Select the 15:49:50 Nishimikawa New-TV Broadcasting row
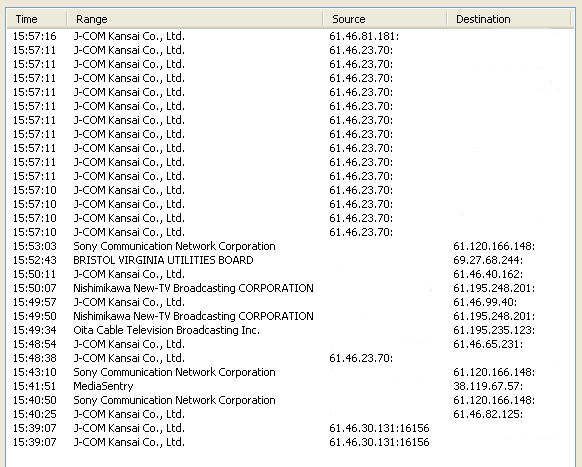The image size is (582, 467). click(291, 316)
